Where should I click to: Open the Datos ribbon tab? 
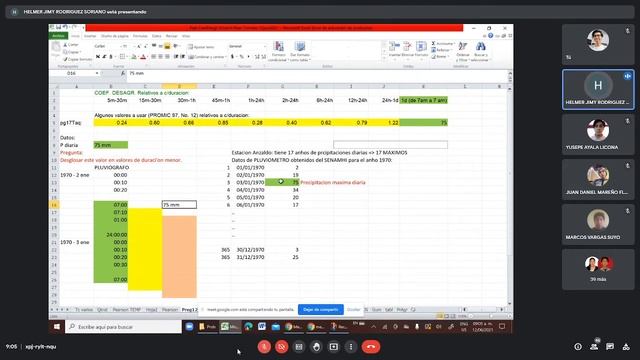[x=157, y=36]
